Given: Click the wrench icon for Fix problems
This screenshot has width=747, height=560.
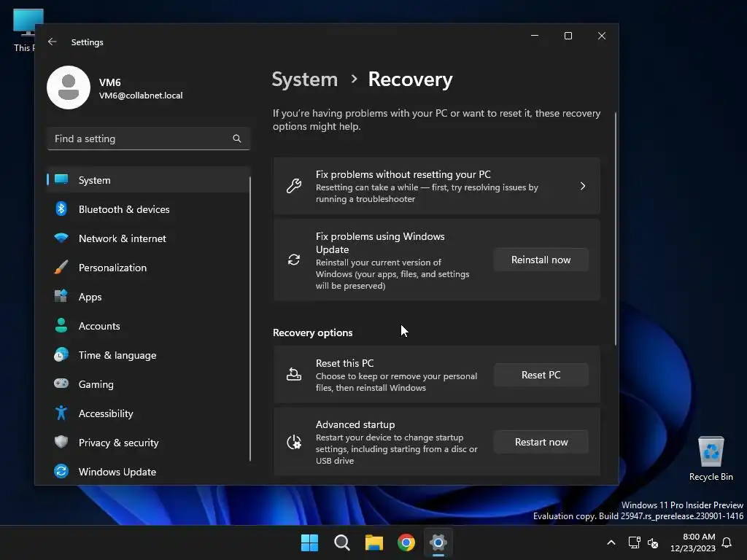Looking at the screenshot, I should tap(294, 186).
